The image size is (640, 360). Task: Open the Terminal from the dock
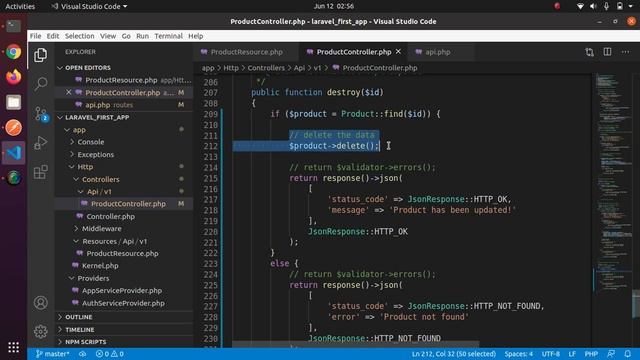point(13,27)
